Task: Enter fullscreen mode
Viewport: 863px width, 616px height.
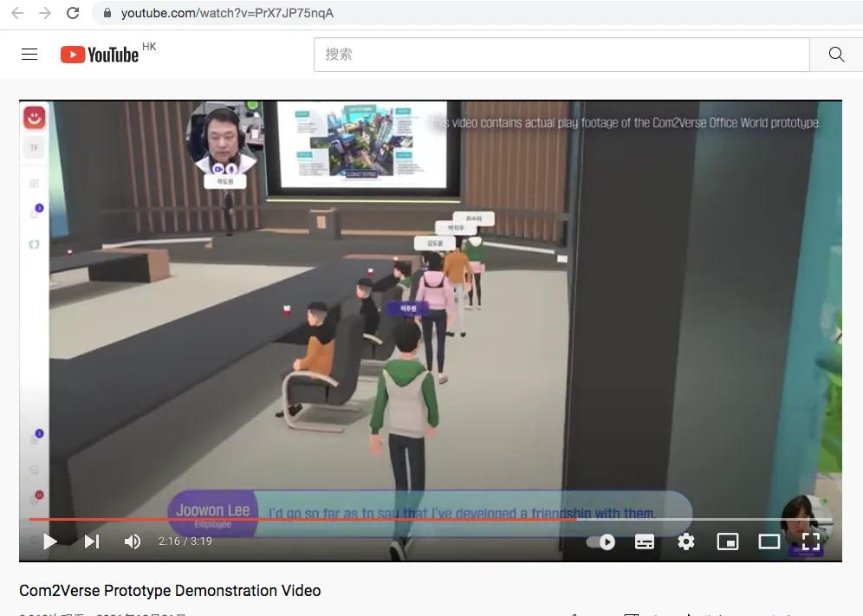Action: (x=811, y=541)
